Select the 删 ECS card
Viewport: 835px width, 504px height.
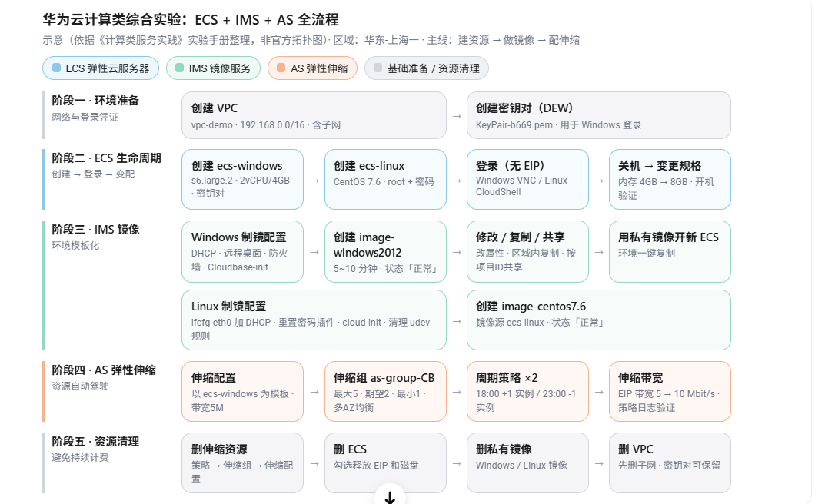point(385,463)
